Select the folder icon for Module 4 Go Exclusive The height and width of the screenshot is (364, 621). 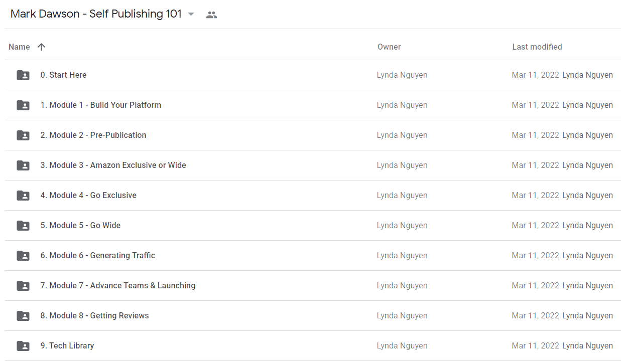pyautogui.click(x=23, y=196)
